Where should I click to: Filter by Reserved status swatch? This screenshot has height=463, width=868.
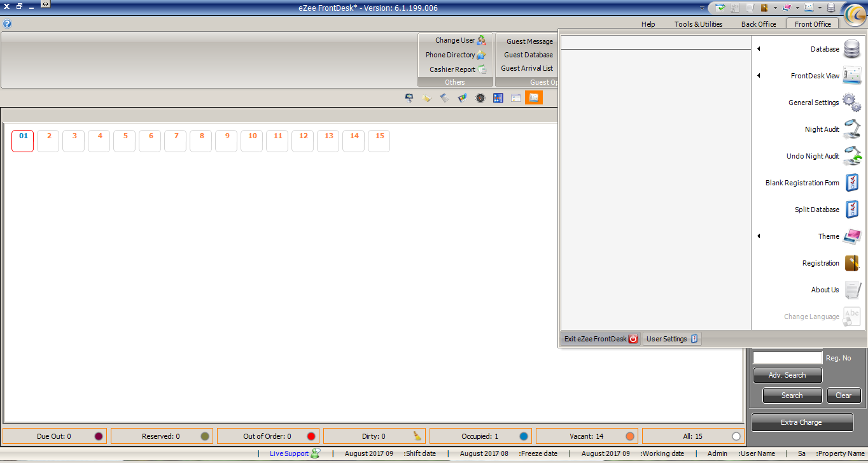(x=205, y=436)
